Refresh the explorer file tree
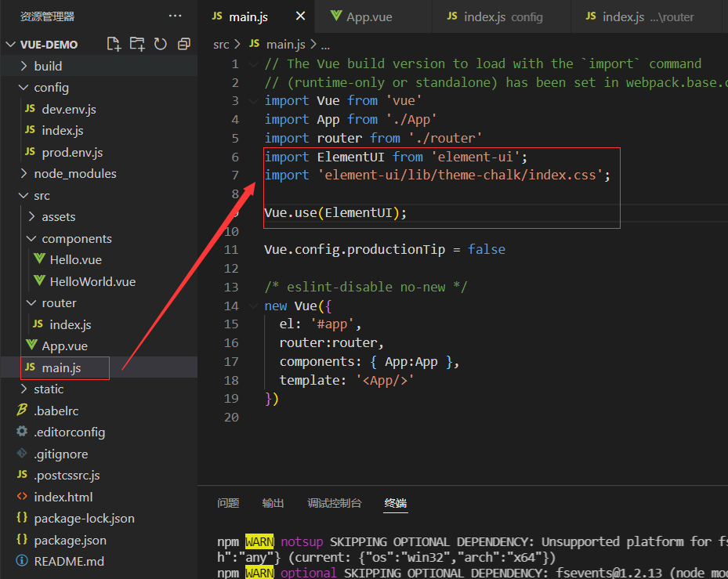The height and width of the screenshot is (579, 728). click(161, 44)
